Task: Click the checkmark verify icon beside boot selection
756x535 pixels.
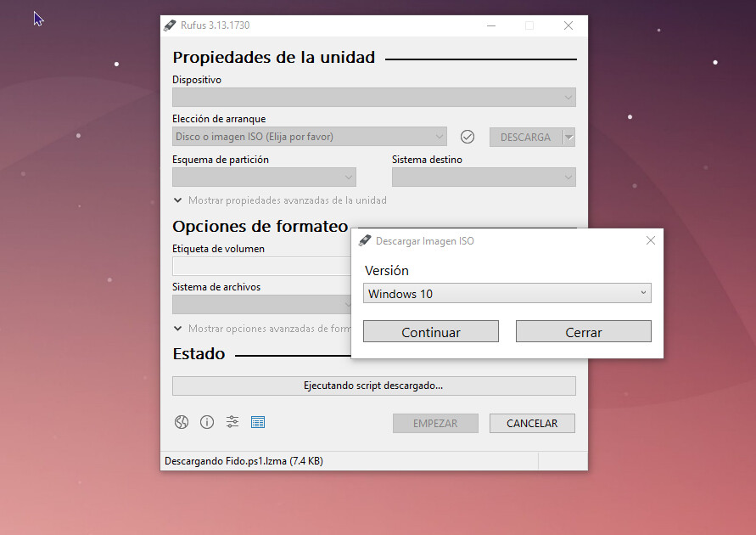Action: 468,136
